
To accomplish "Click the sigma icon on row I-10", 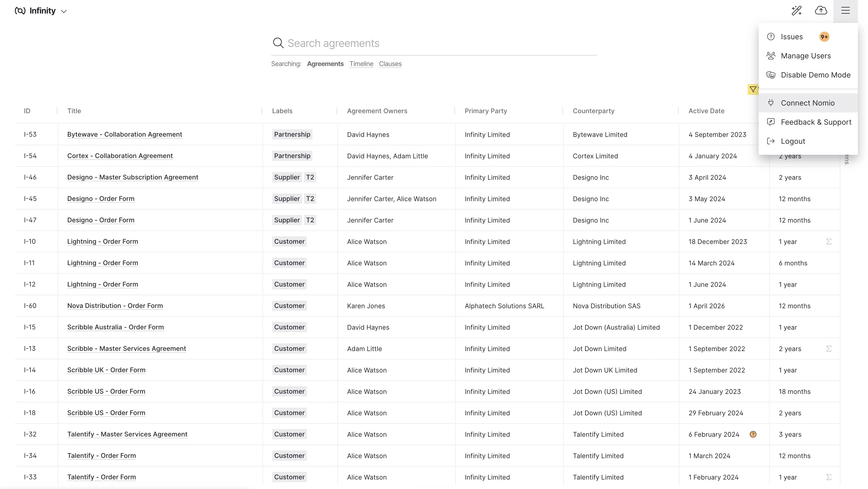I will [x=829, y=242].
